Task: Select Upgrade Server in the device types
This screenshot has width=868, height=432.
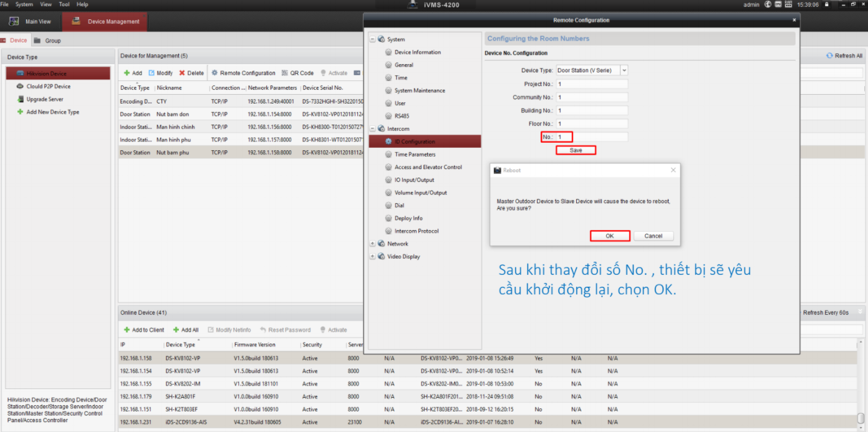Action: click(x=44, y=99)
